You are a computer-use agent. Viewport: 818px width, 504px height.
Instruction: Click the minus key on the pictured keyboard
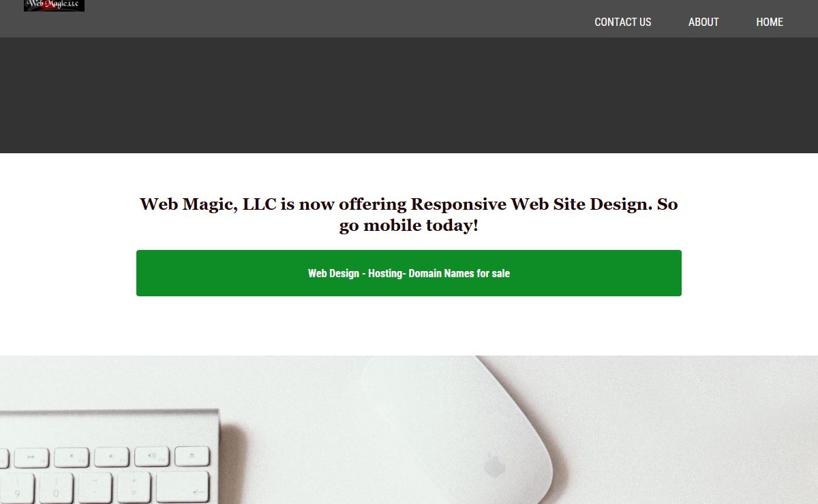click(x=94, y=489)
